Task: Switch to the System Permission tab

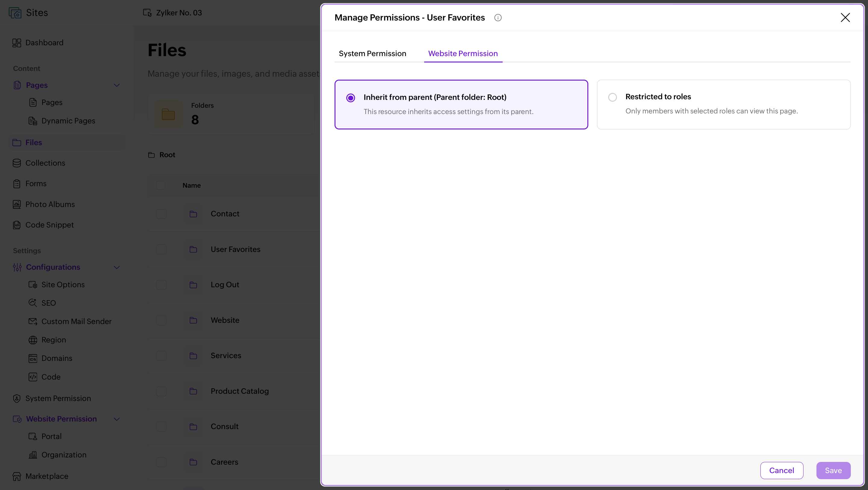Action: coord(372,54)
